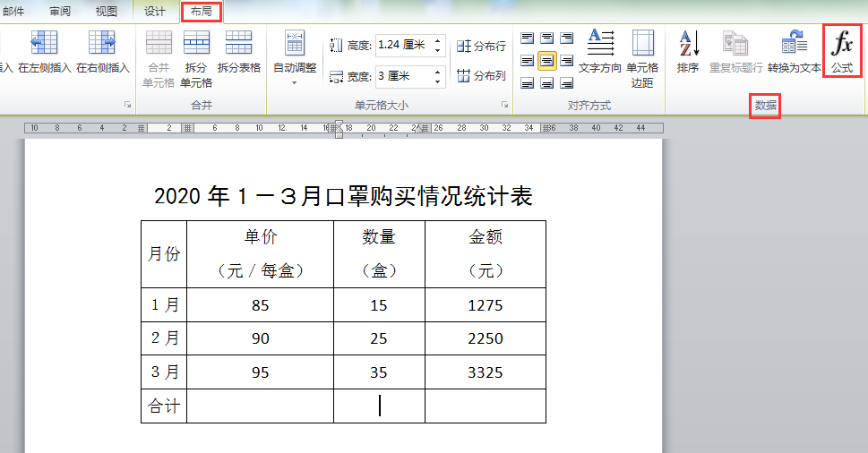This screenshot has width=868, height=453.
Task: Increase column width with up stepper
Action: click(x=437, y=72)
